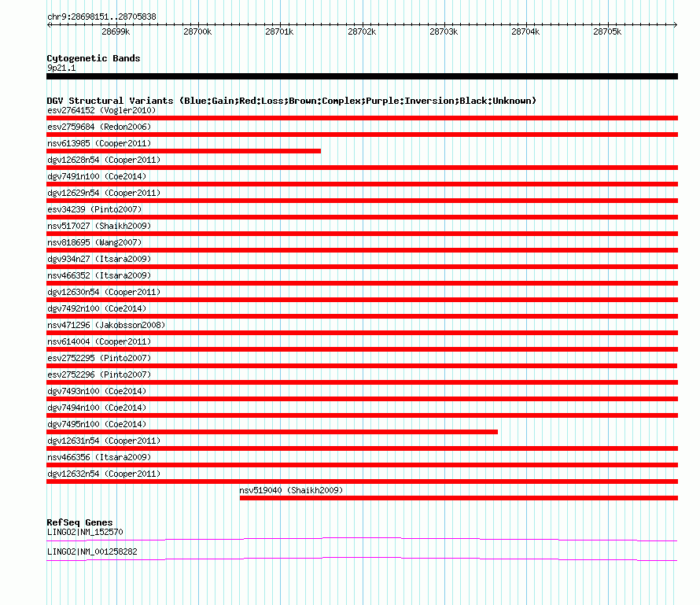Click dgv12629n54 (Cooper2011) label
700x605 pixels.
[x=104, y=193]
